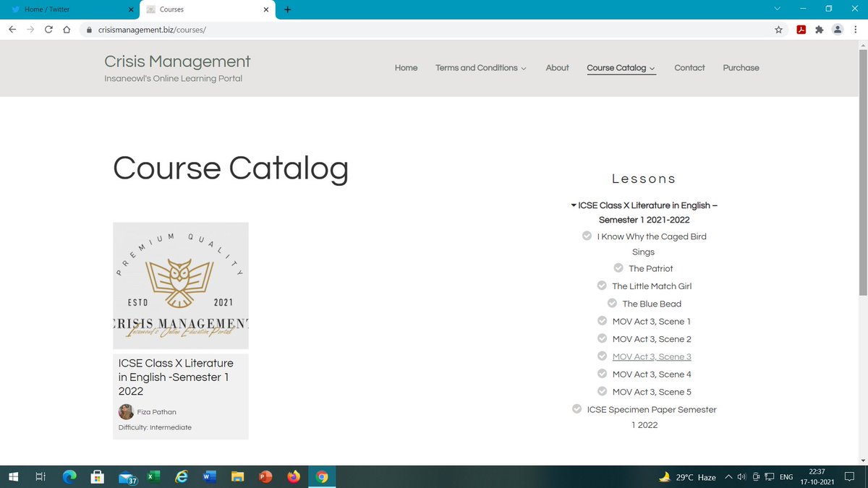This screenshot has width=868, height=488.
Task: Click the address bar URL field
Action: [x=427, y=30]
